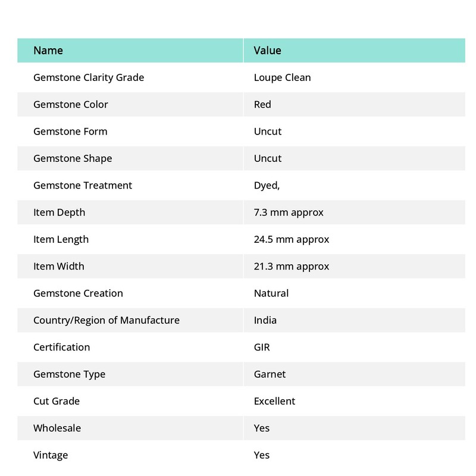The width and height of the screenshot is (476, 476).
Task: Click the Loupe Clean value
Action: click(x=282, y=78)
